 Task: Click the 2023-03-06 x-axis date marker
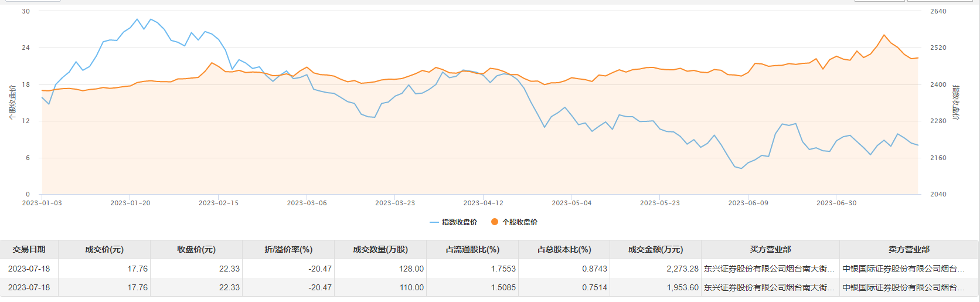307,203
